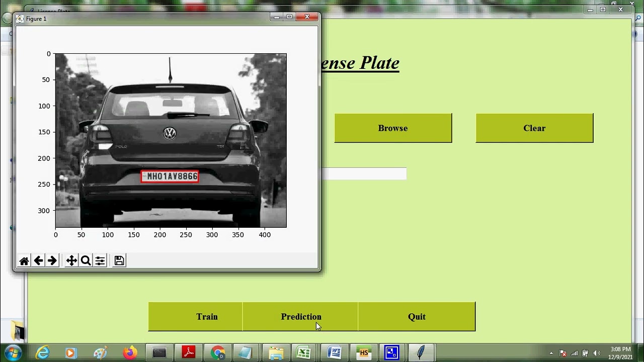Select the Zoom to rectangle magnifier tool

86,260
